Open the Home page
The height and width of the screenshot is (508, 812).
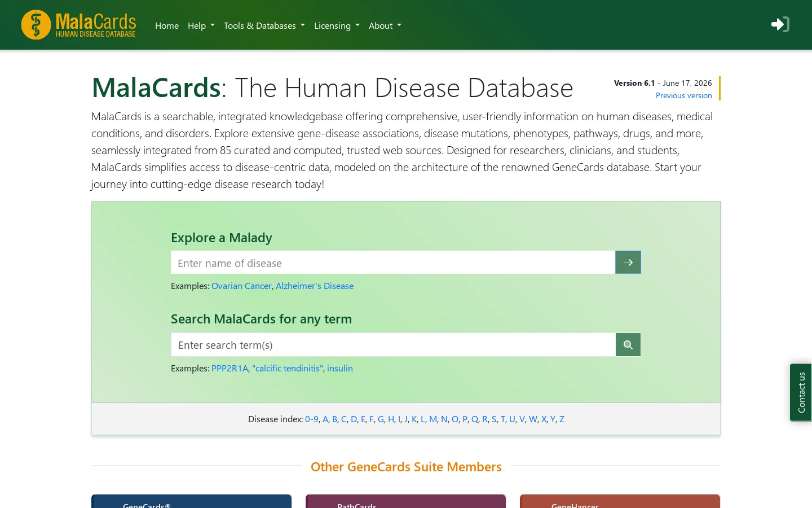tap(167, 25)
